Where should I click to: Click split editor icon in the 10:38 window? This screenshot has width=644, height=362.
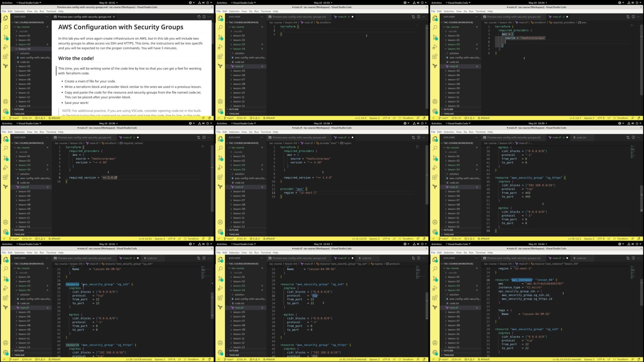[419, 137]
